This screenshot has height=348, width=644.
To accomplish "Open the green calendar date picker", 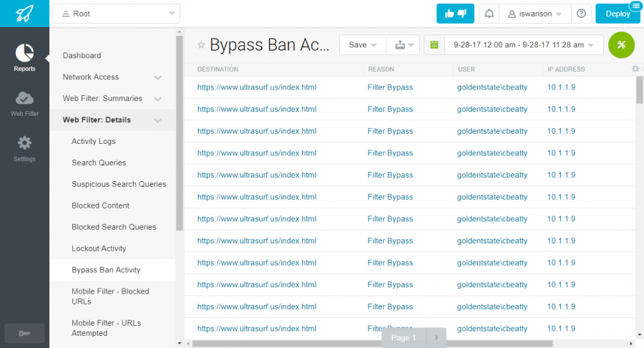I will (x=434, y=45).
